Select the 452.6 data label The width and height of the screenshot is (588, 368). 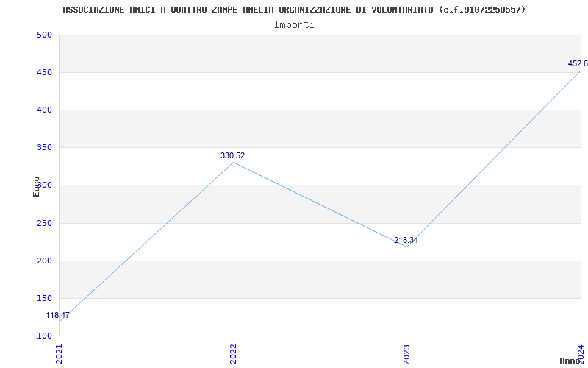coord(577,64)
